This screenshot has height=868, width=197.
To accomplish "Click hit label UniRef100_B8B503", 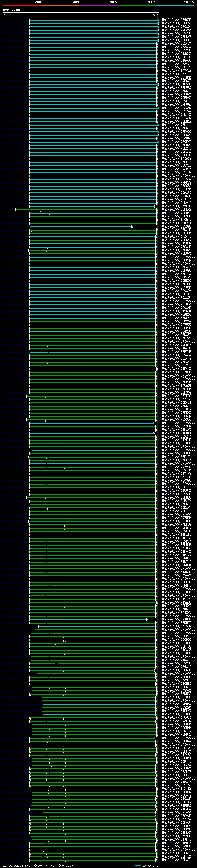I will tap(177, 135).
